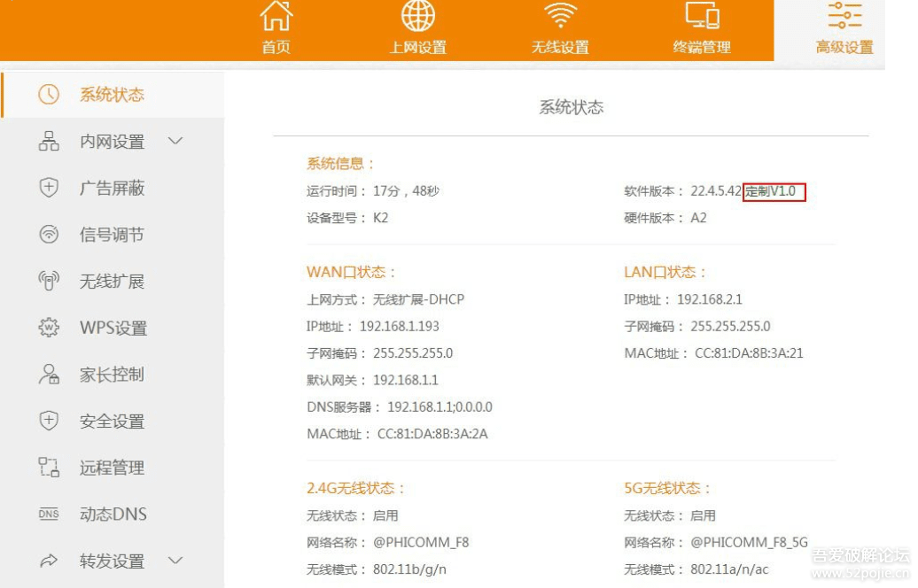Click software version 22.4.5.42
The height and width of the screenshot is (588, 918).
tap(715, 190)
